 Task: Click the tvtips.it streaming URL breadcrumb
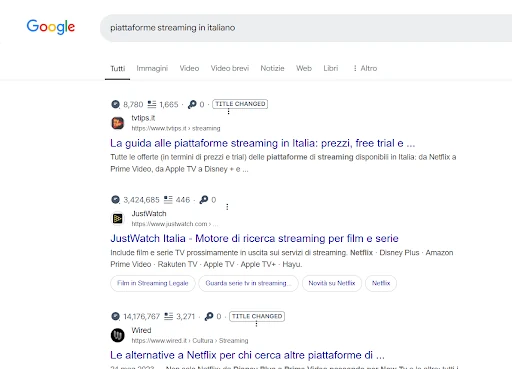pos(176,128)
